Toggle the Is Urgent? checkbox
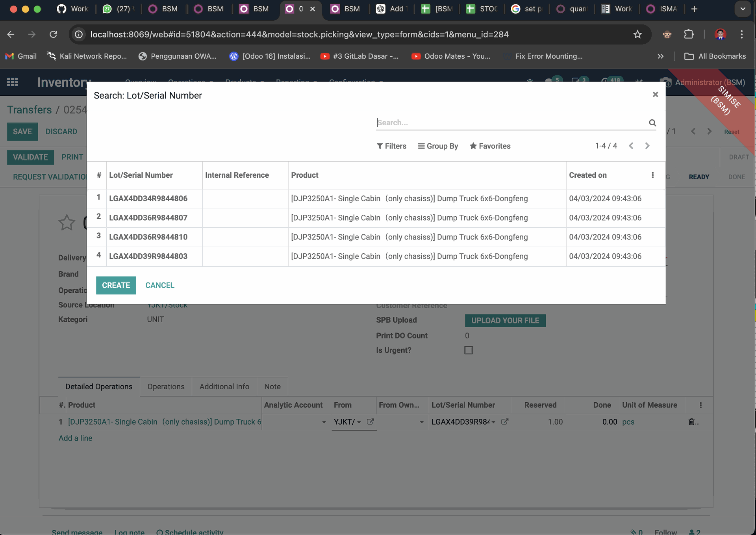The height and width of the screenshot is (535, 756). click(x=468, y=350)
